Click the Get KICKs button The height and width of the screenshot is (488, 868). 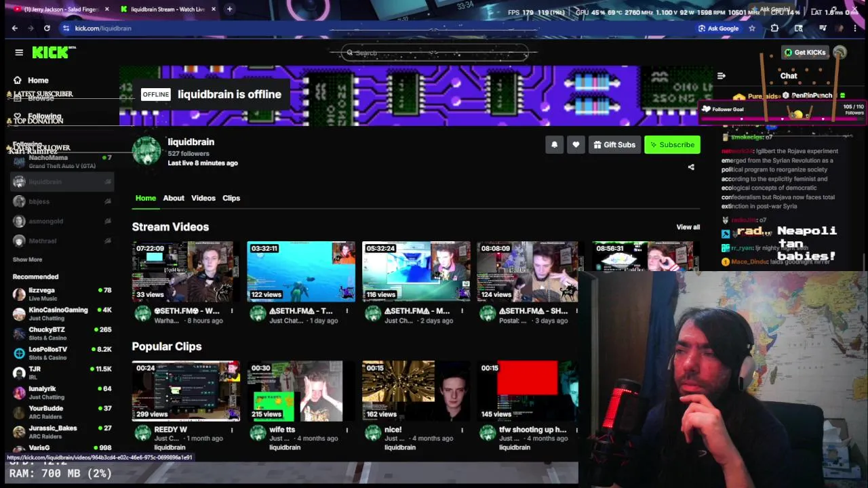(806, 52)
